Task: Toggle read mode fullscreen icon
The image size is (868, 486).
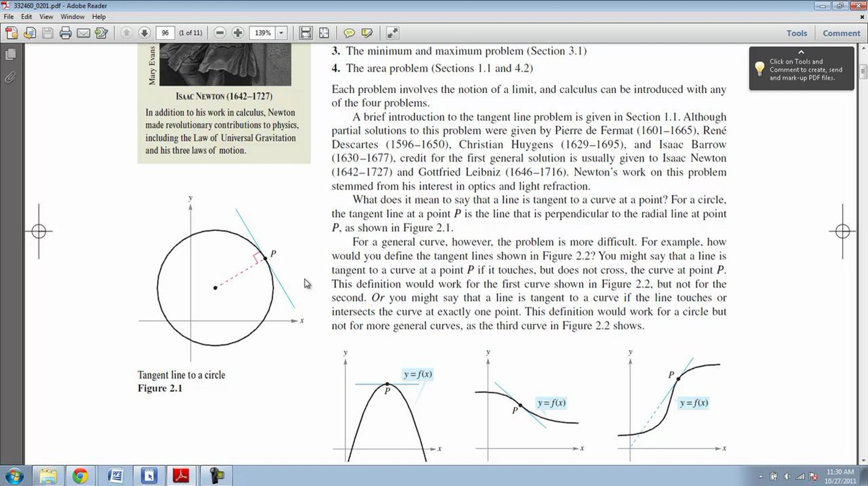Action: click(x=392, y=33)
